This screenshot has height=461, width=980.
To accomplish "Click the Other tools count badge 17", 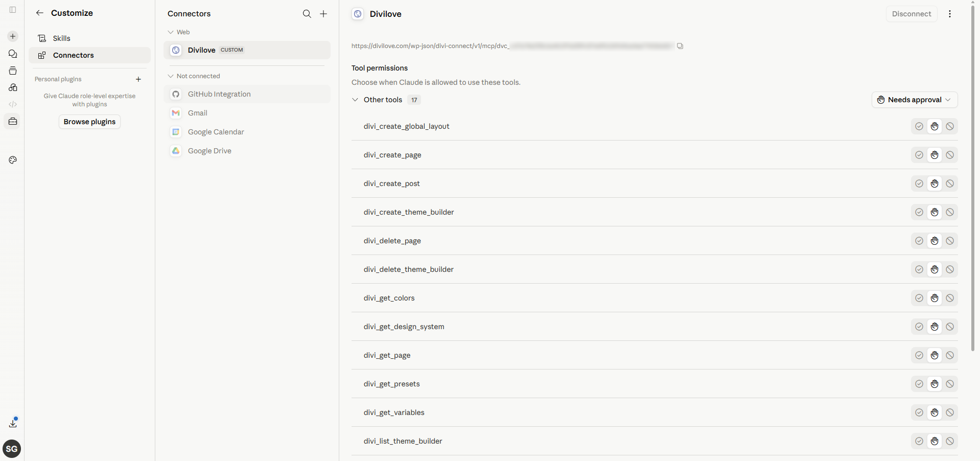I will (414, 100).
